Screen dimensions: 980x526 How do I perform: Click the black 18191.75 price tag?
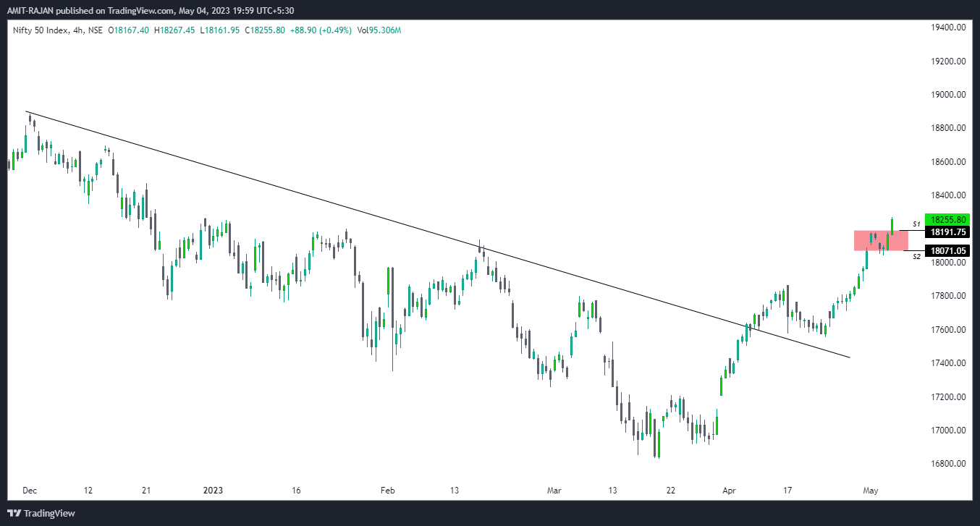point(947,232)
